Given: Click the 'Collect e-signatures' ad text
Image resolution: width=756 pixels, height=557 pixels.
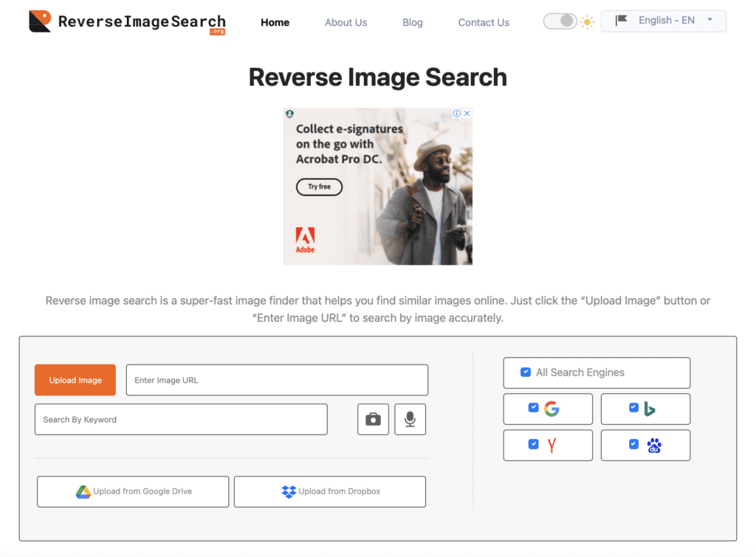Looking at the screenshot, I should 349,144.
